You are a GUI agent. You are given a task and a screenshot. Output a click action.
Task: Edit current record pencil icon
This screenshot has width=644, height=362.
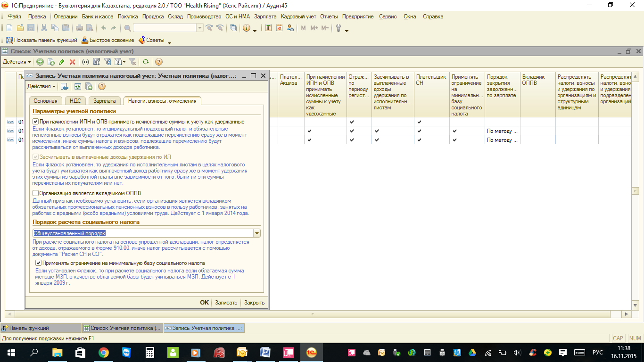coord(61,62)
